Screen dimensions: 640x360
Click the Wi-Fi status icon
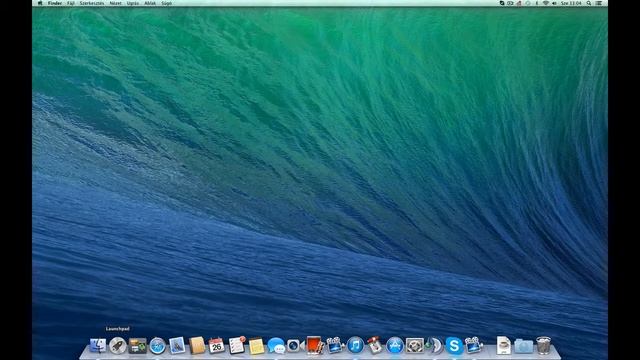[545, 3]
